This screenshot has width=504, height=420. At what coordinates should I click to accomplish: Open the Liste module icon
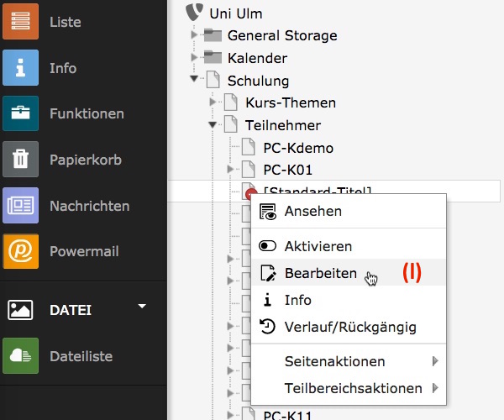tap(20, 22)
